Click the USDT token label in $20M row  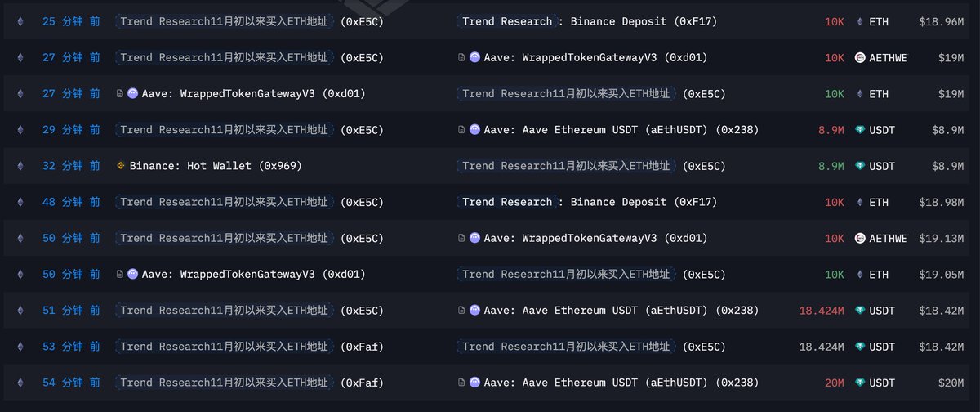click(882, 383)
